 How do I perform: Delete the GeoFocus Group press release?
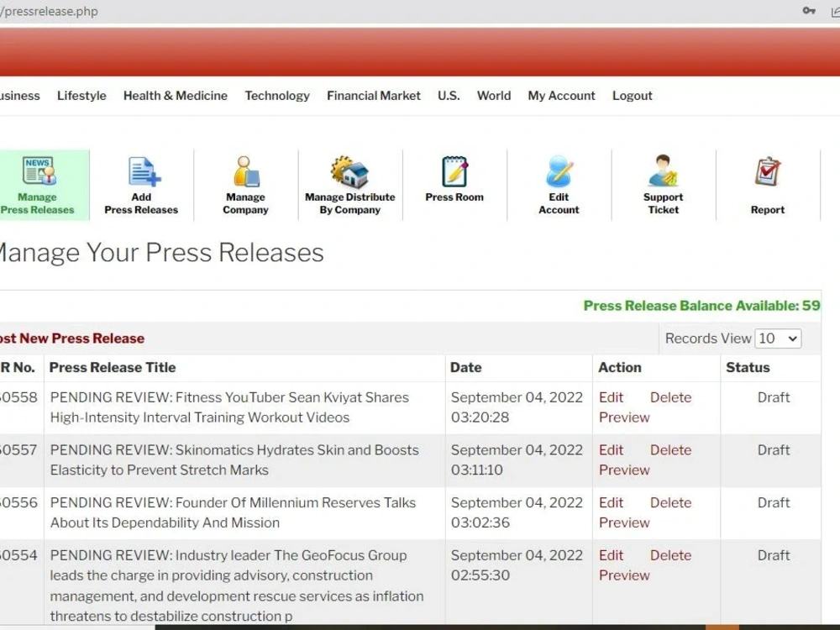click(670, 555)
